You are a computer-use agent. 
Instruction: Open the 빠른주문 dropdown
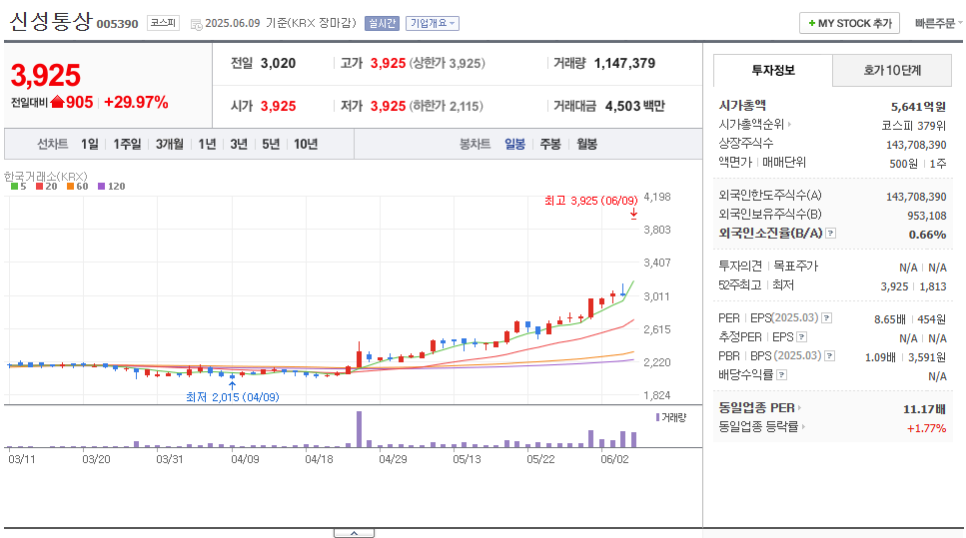tap(938, 23)
